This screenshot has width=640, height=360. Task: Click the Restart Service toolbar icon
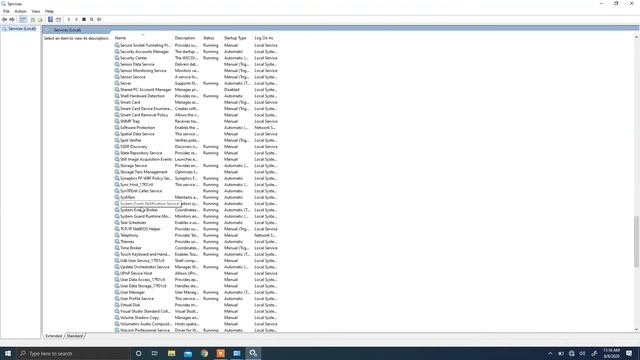99,20
